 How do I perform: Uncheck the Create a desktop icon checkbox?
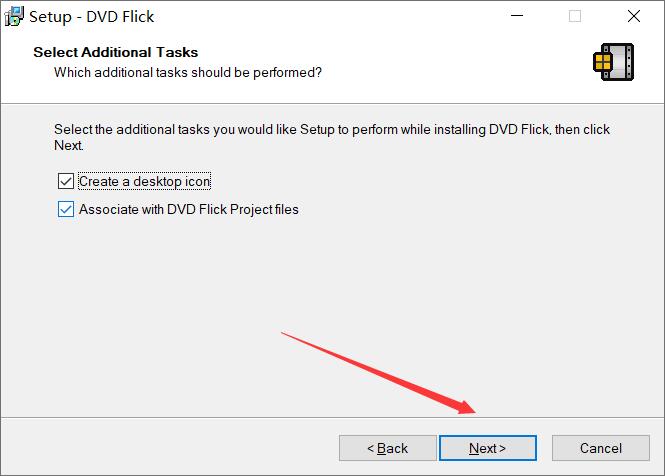[66, 181]
